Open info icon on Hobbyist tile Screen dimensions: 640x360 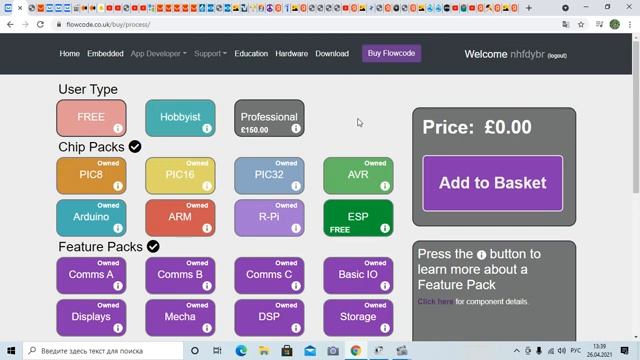207,129
